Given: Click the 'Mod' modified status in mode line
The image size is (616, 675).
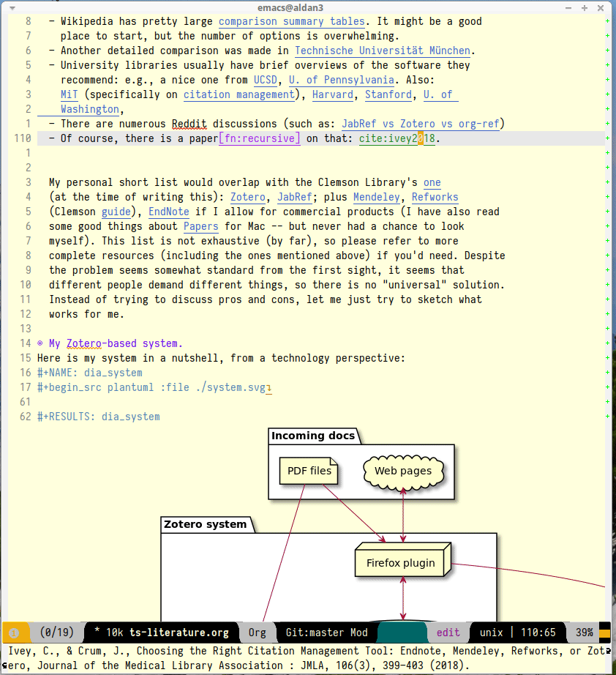Looking at the screenshot, I should 358,633.
